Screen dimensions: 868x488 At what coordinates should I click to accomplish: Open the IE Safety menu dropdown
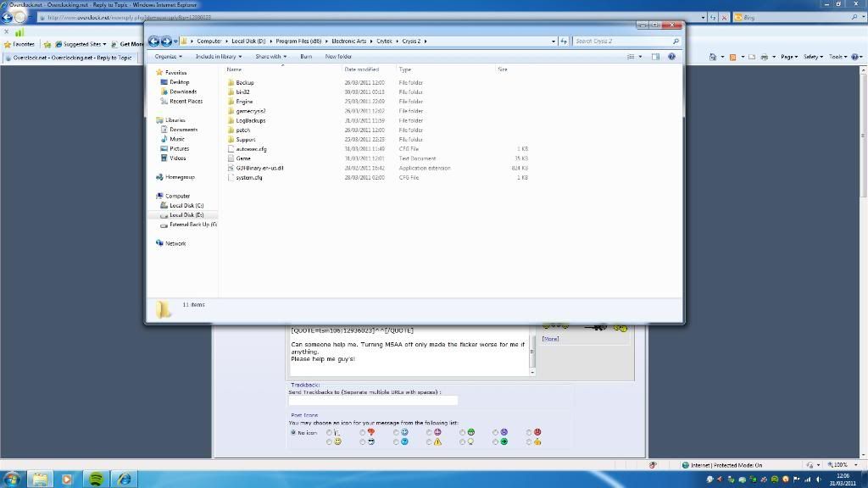813,57
